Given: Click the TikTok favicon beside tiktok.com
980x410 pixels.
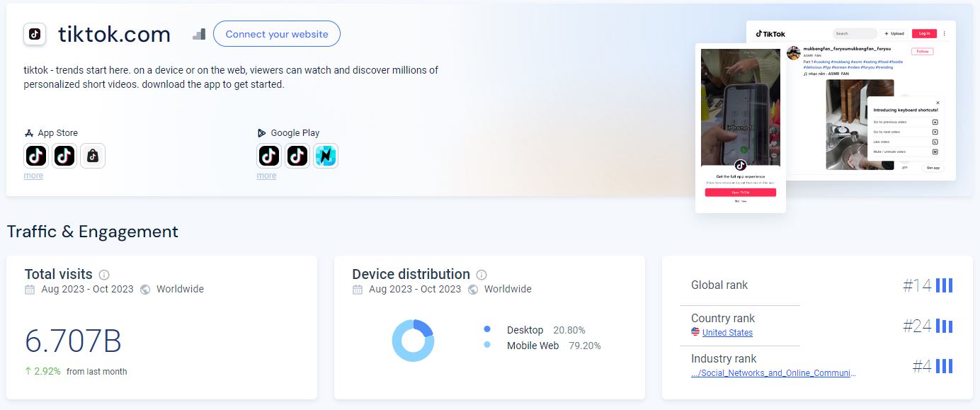Looking at the screenshot, I should click(35, 34).
